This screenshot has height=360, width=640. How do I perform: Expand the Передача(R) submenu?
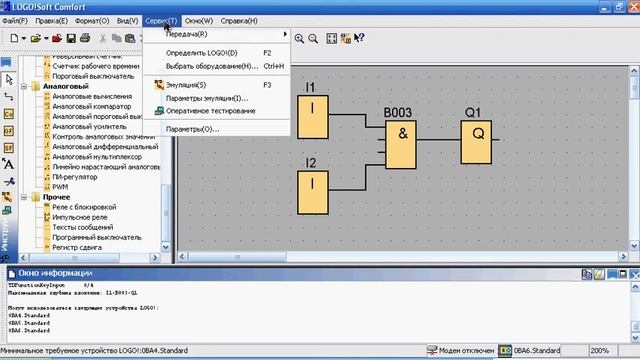[x=216, y=34]
